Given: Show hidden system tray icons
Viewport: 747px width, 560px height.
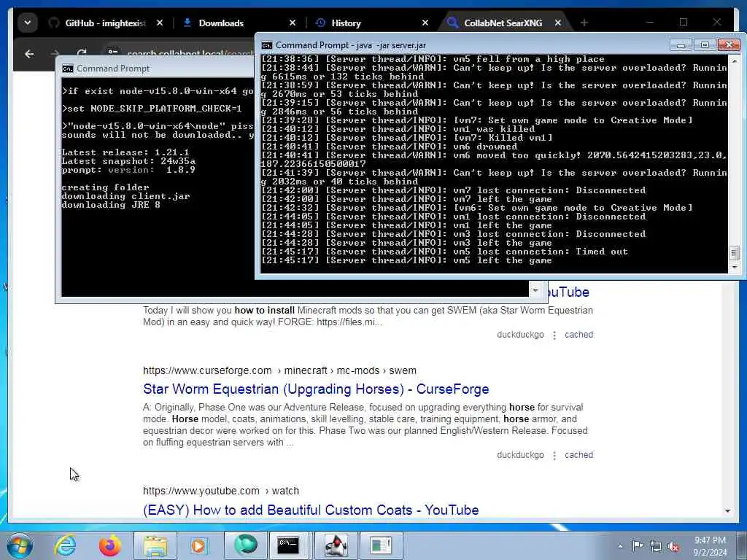Looking at the screenshot, I should click(x=620, y=545).
